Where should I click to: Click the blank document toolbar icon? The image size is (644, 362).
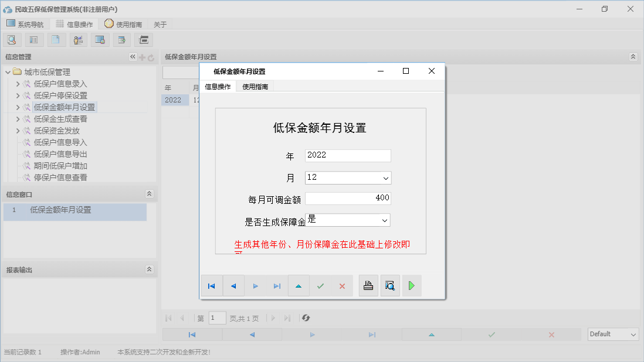(x=56, y=39)
